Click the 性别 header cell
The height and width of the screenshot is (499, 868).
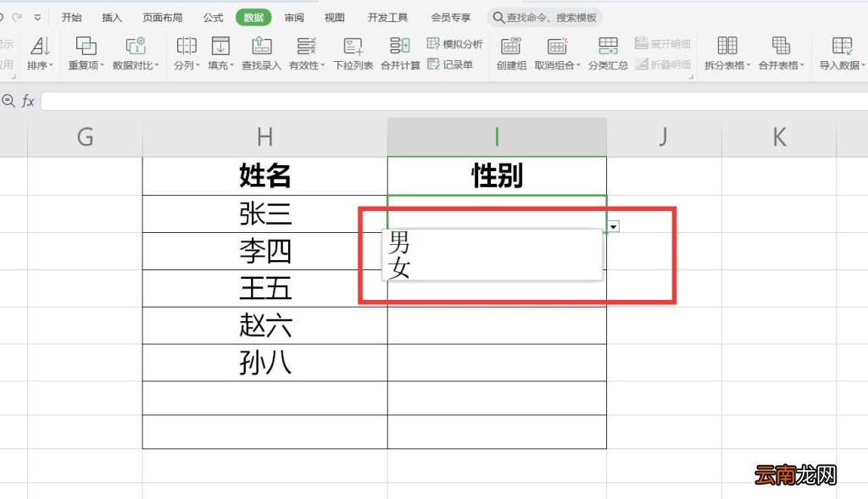click(x=497, y=176)
